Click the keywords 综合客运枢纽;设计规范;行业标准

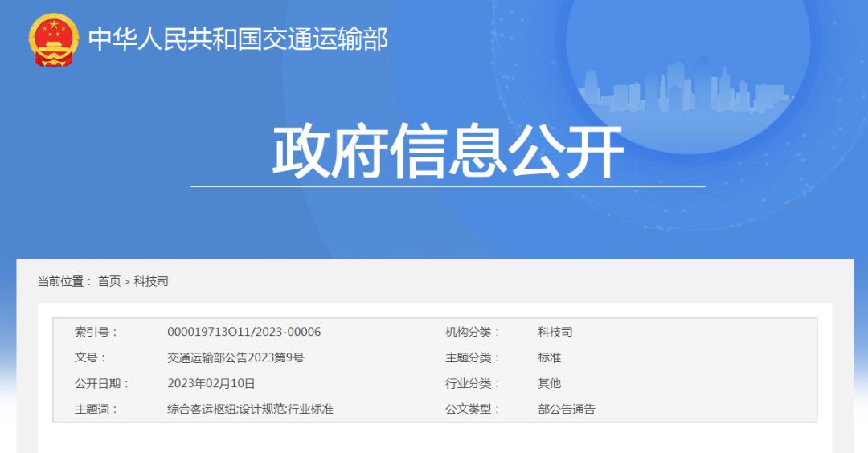pos(250,409)
